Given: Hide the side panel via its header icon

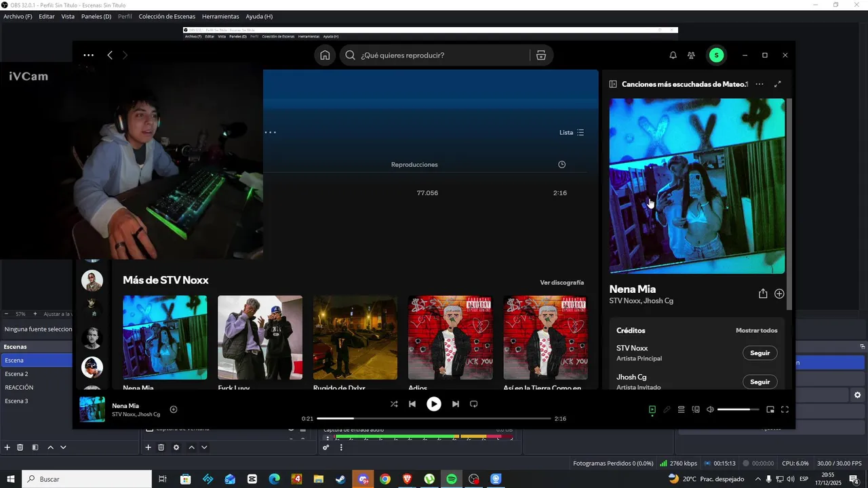Looking at the screenshot, I should pos(613,84).
